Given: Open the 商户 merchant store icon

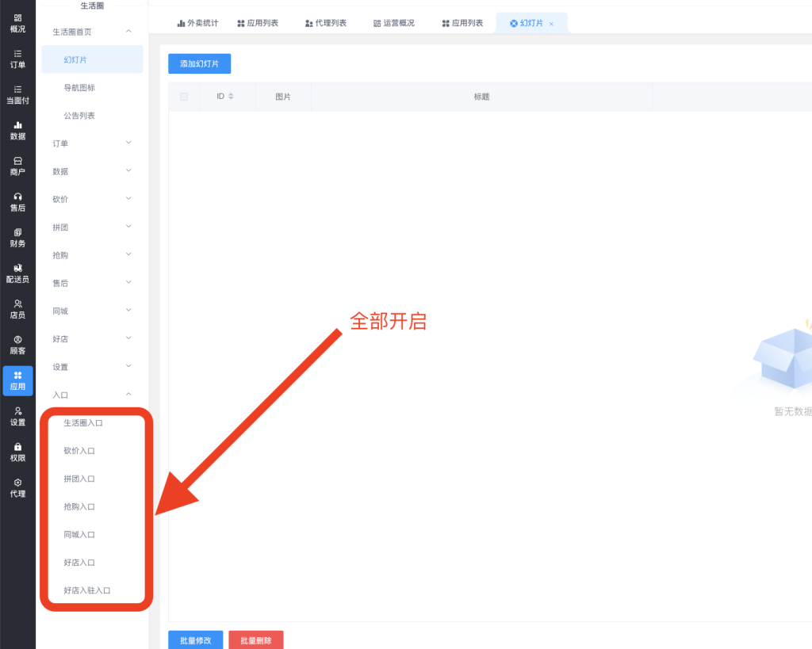Looking at the screenshot, I should point(17,161).
